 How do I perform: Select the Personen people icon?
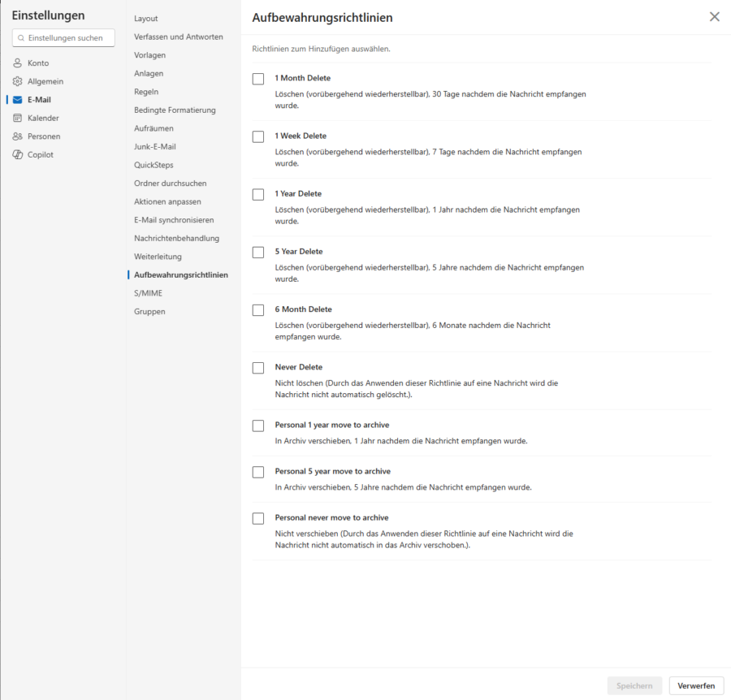pyautogui.click(x=16, y=136)
